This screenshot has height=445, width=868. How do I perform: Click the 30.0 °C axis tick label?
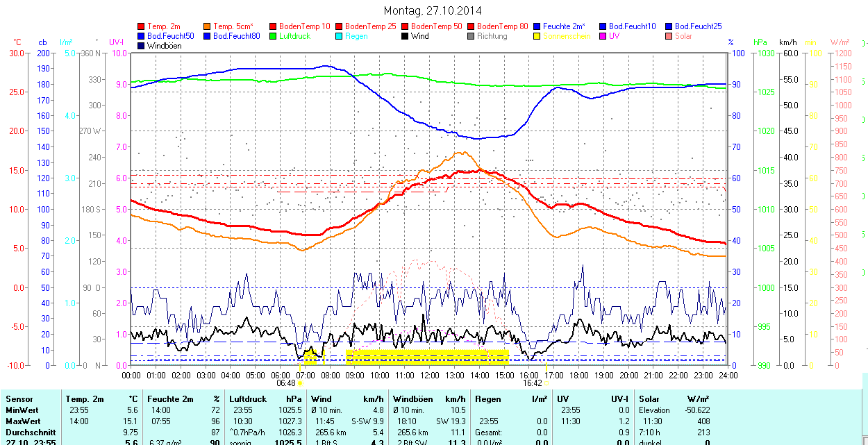[x=17, y=53]
